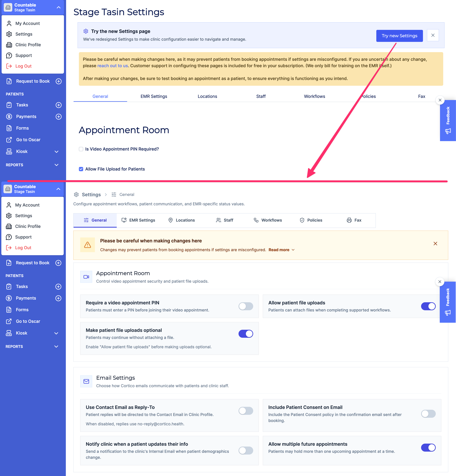The image size is (456, 476).
Task: Enable Require a video appointment PIN toggle
Action: 246,306
